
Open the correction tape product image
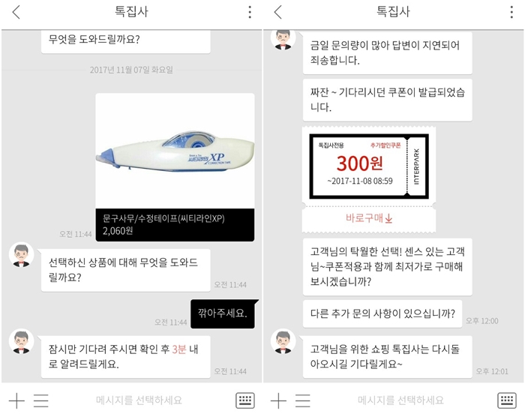175,151
